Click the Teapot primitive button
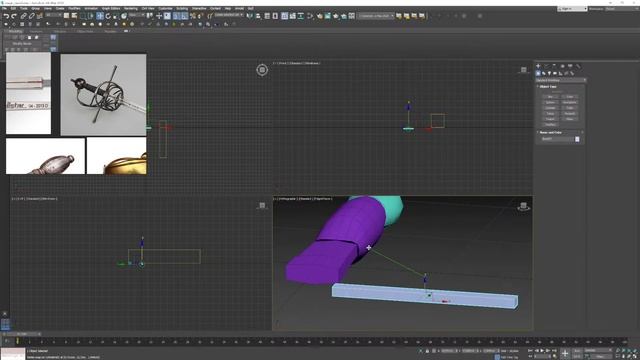The image size is (640, 360). tap(550, 119)
